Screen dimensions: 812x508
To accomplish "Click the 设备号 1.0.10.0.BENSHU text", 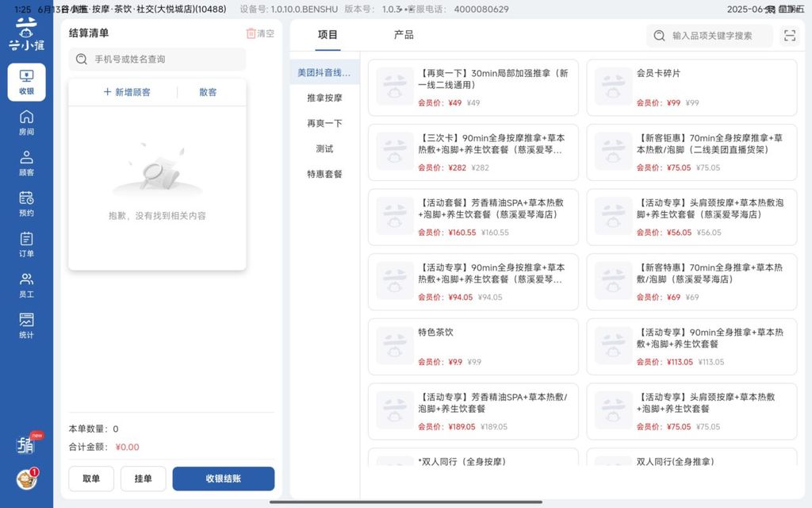I will 289,10.
